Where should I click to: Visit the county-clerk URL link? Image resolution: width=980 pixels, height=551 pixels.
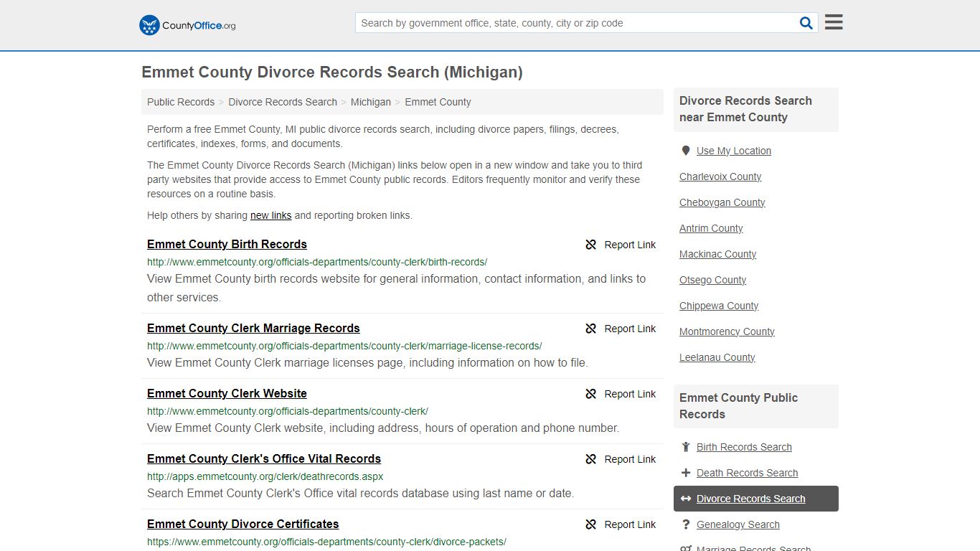coord(288,411)
